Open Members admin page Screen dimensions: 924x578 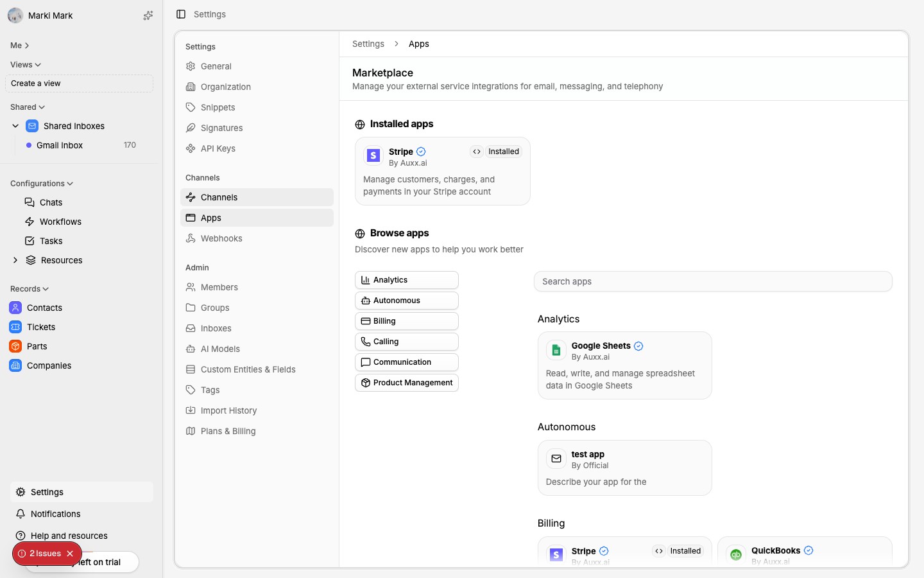[257, 287]
